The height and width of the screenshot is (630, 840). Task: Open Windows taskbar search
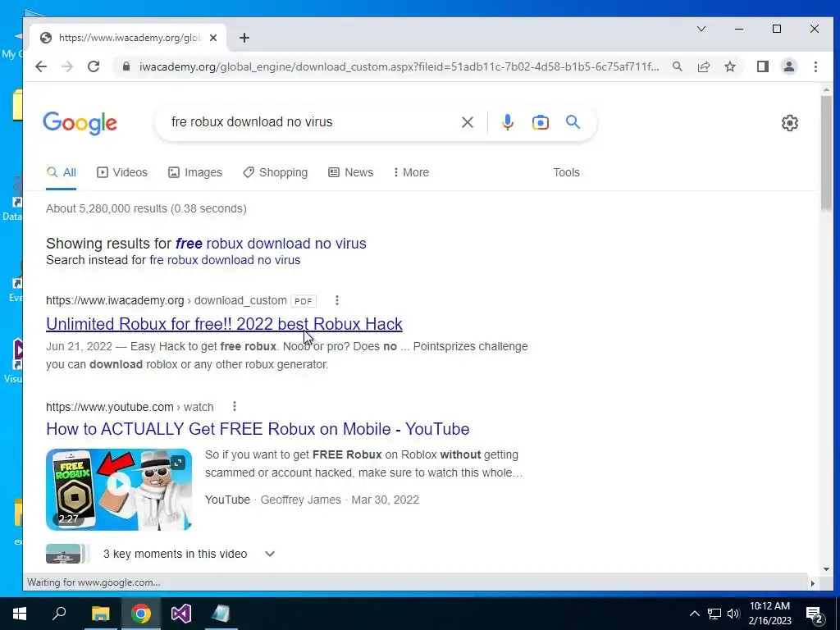click(59, 614)
